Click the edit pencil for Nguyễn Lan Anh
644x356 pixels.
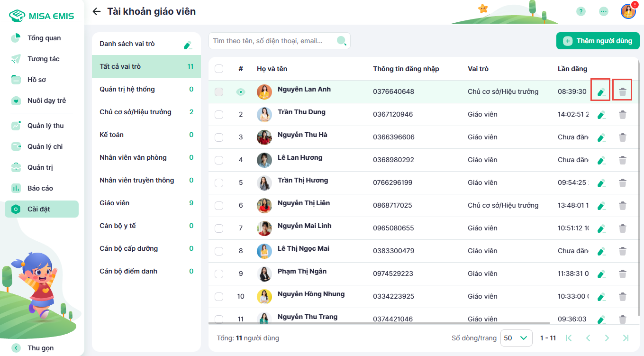601,92
